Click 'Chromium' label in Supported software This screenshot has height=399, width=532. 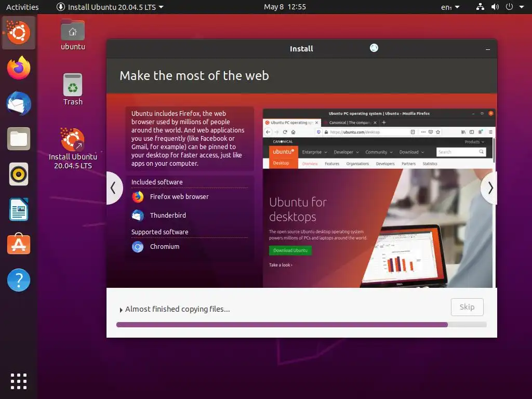165,247
